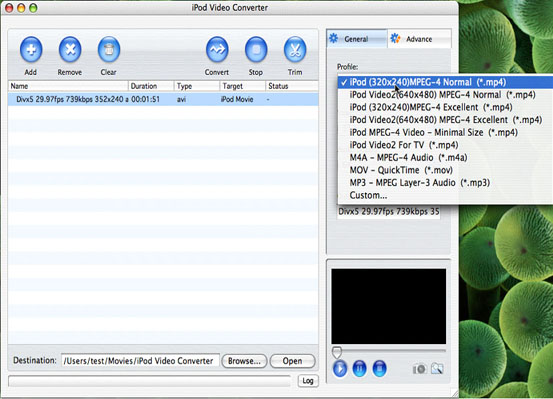Switch to the General tab

(357, 39)
